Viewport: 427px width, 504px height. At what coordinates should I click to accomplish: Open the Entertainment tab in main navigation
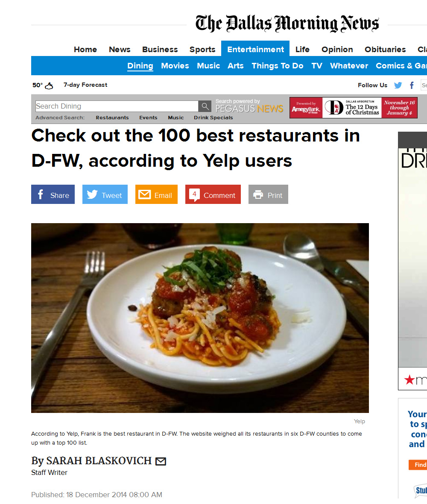pyautogui.click(x=255, y=49)
